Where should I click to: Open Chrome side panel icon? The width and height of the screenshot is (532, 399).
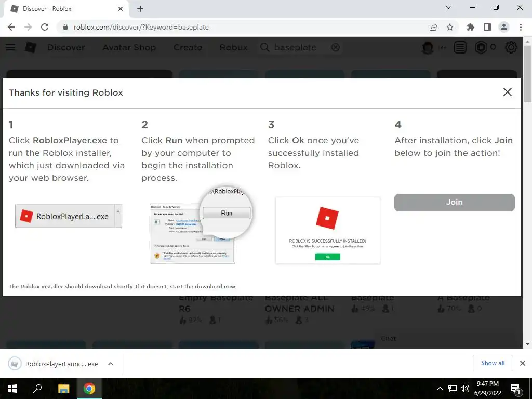(x=487, y=27)
